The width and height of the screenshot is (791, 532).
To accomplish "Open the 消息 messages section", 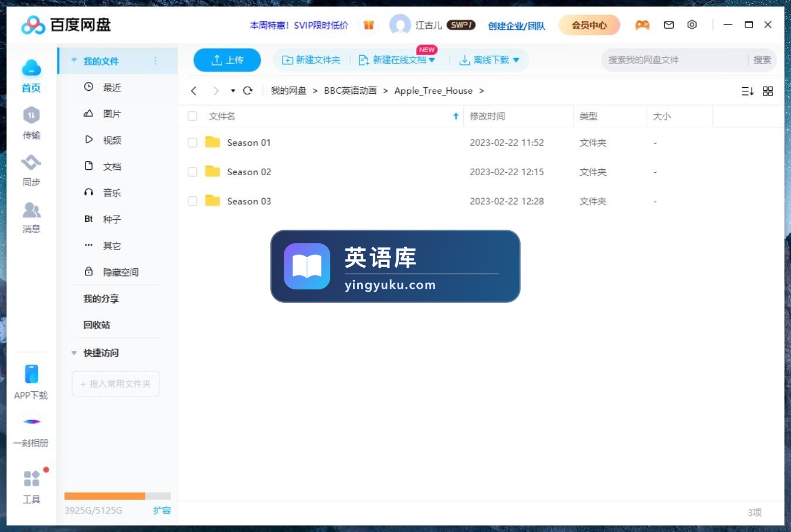I will click(x=32, y=217).
